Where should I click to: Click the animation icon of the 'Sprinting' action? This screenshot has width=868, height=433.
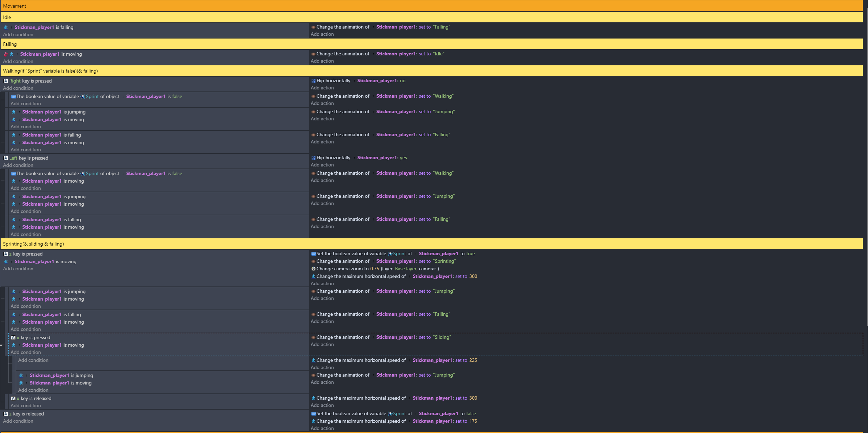pos(313,261)
